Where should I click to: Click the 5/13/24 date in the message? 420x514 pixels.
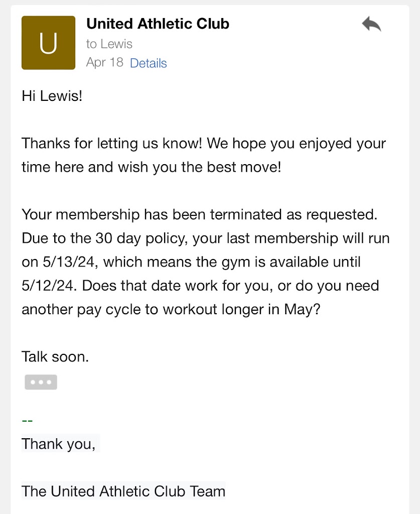pyautogui.click(x=59, y=262)
